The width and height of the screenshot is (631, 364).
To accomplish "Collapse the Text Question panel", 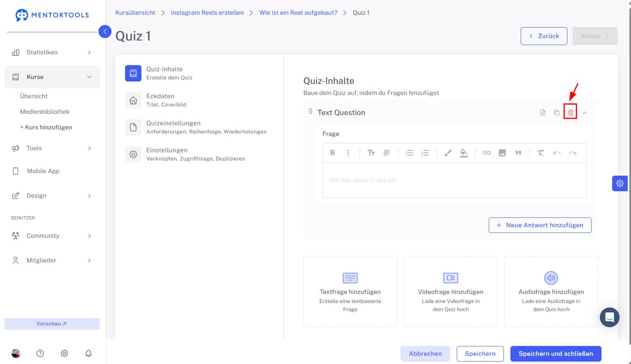I will click(x=585, y=113).
